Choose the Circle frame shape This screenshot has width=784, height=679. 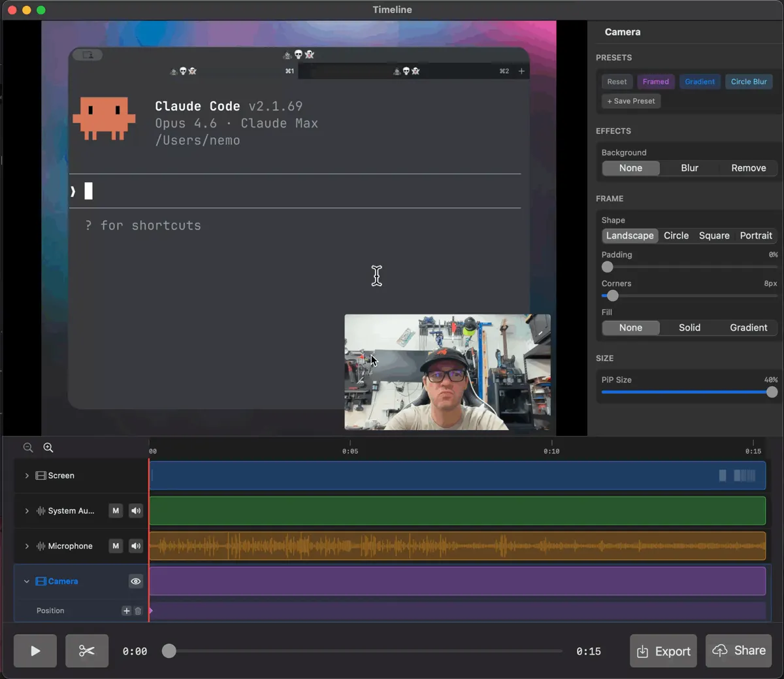[x=676, y=236]
